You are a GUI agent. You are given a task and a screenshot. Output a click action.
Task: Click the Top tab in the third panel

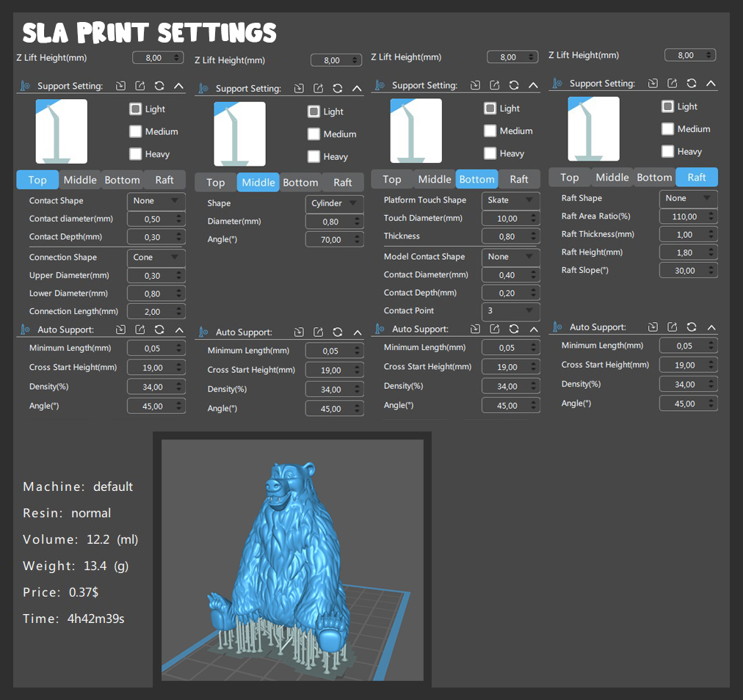click(391, 179)
